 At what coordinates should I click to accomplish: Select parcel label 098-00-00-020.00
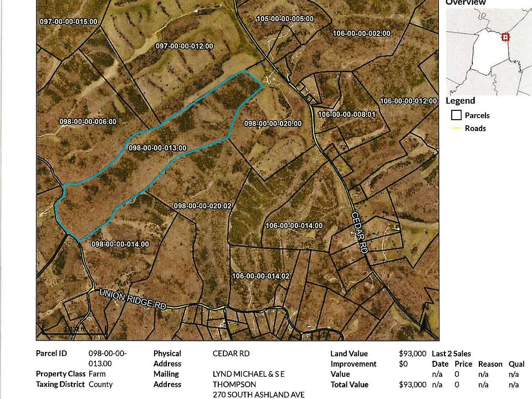tap(273, 124)
